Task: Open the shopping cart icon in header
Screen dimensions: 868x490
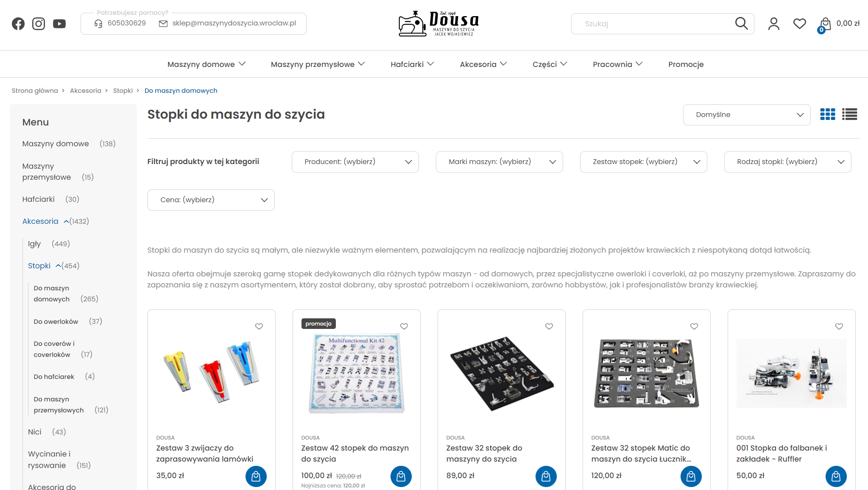Action: point(825,24)
